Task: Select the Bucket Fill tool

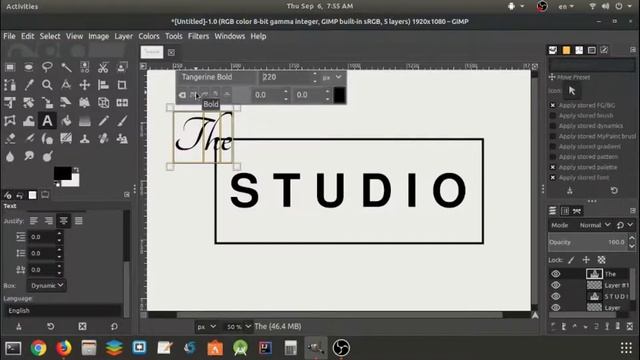Action: point(66,121)
